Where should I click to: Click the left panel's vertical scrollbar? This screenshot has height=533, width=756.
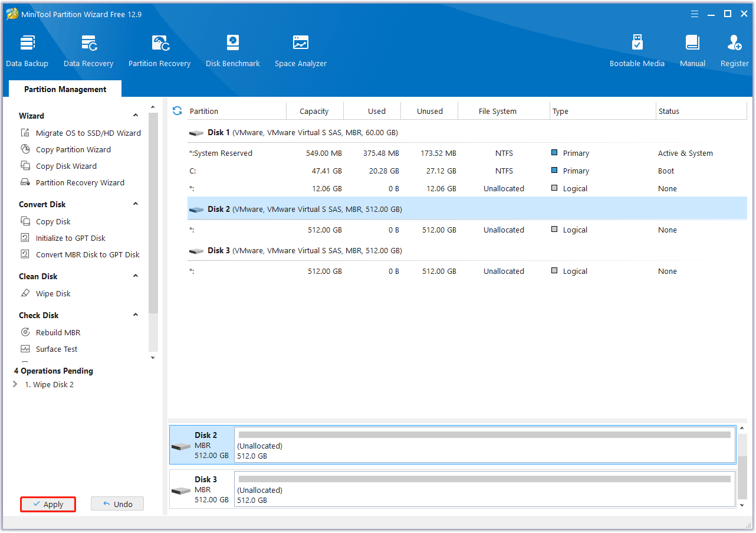click(x=153, y=212)
